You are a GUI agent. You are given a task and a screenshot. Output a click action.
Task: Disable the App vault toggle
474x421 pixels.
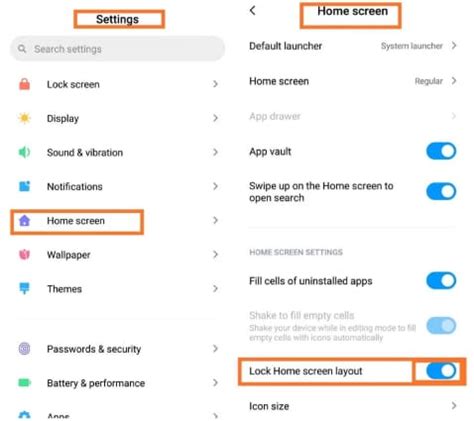[441, 151]
